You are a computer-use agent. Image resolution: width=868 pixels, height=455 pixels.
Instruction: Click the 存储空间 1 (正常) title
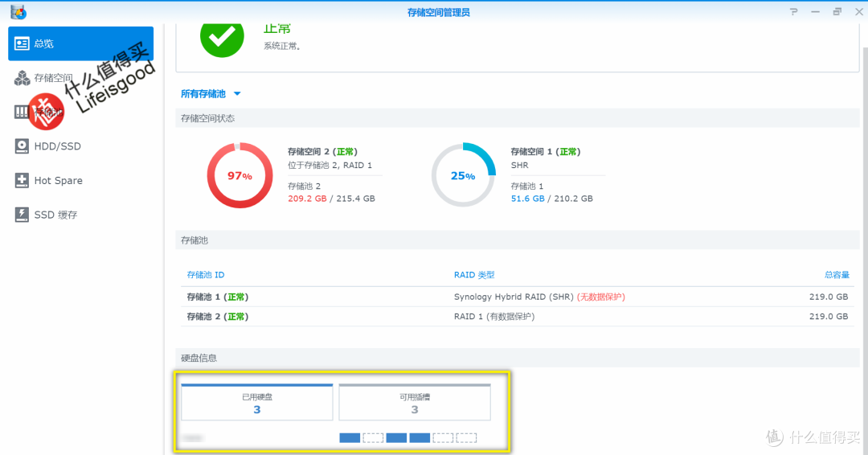545,152
